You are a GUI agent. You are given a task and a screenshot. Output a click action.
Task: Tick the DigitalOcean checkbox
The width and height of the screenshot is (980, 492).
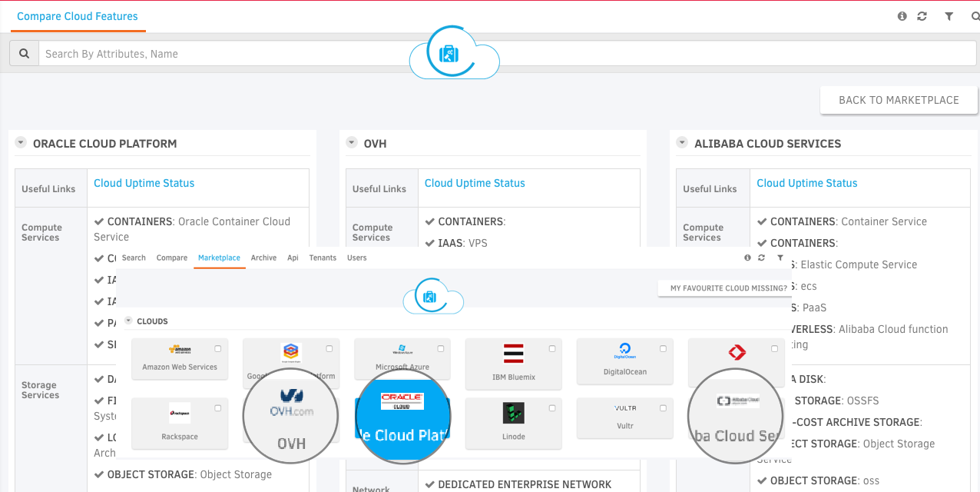pyautogui.click(x=663, y=349)
